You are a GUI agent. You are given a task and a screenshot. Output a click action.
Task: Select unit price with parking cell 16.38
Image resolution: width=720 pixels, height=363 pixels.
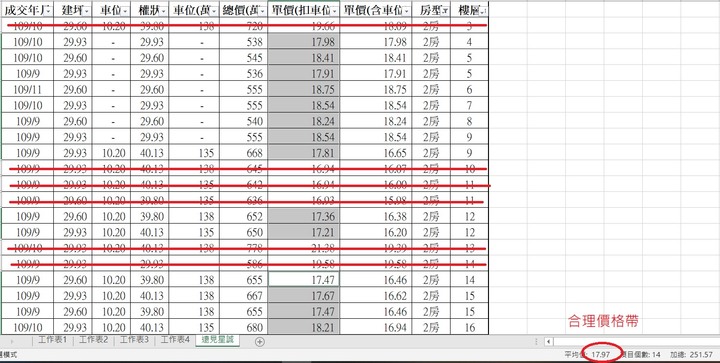(x=376, y=217)
